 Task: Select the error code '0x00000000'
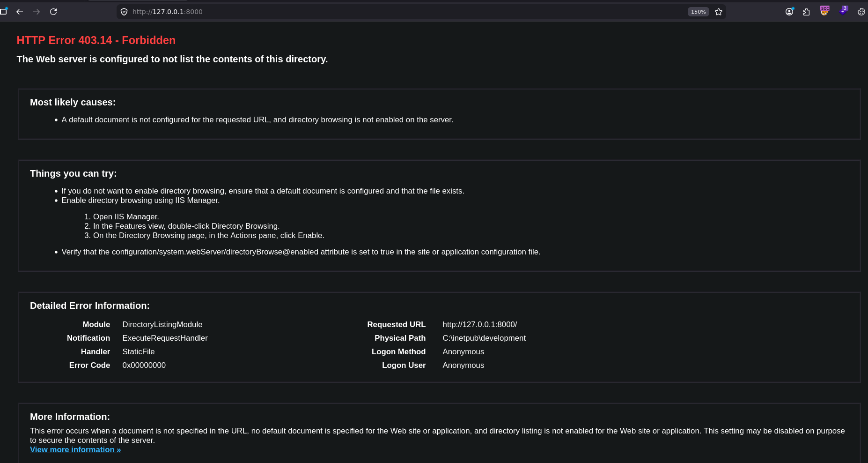point(144,365)
